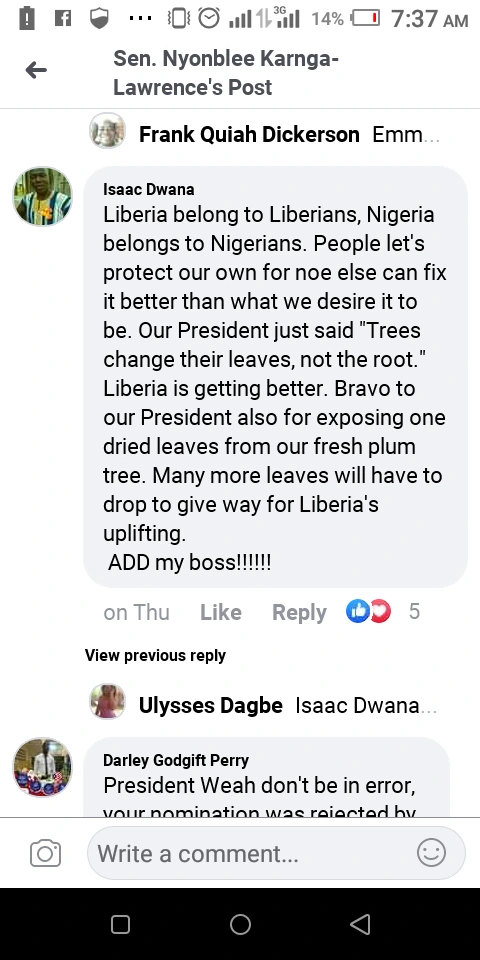Tap the like and love reaction icons
480x960 pixels.
click(x=368, y=611)
